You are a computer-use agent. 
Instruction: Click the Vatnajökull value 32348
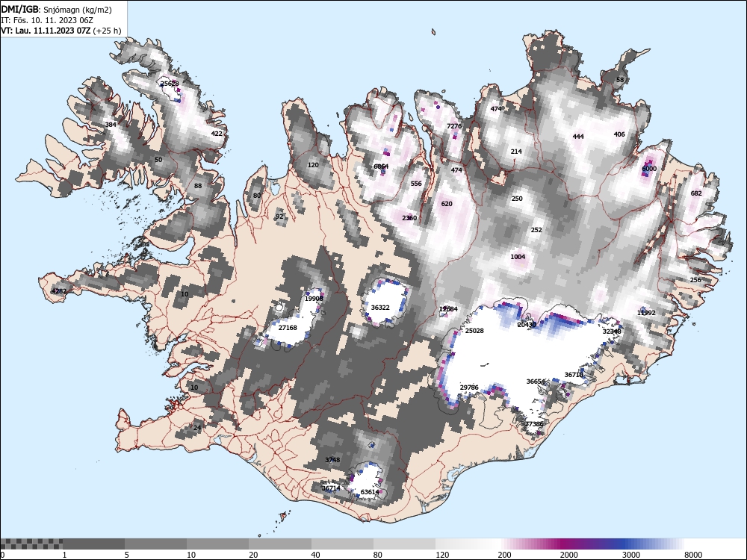612,332
